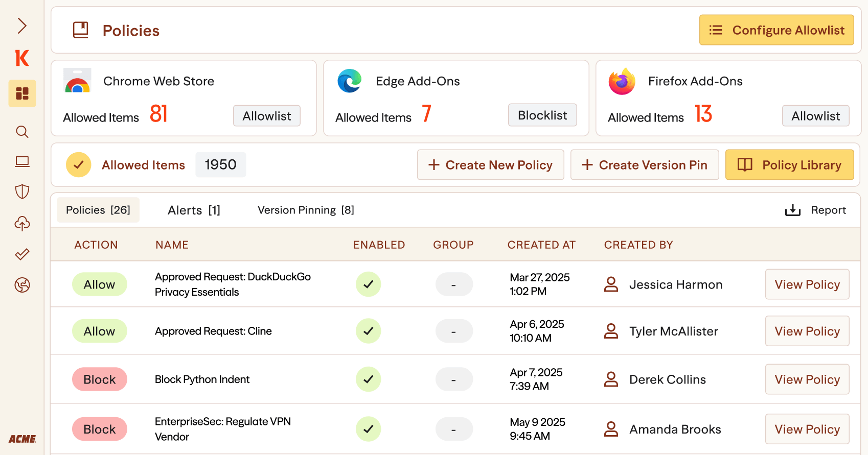Image resolution: width=868 pixels, height=455 pixels.
Task: View policy created by Derek Collins
Action: [807, 379]
